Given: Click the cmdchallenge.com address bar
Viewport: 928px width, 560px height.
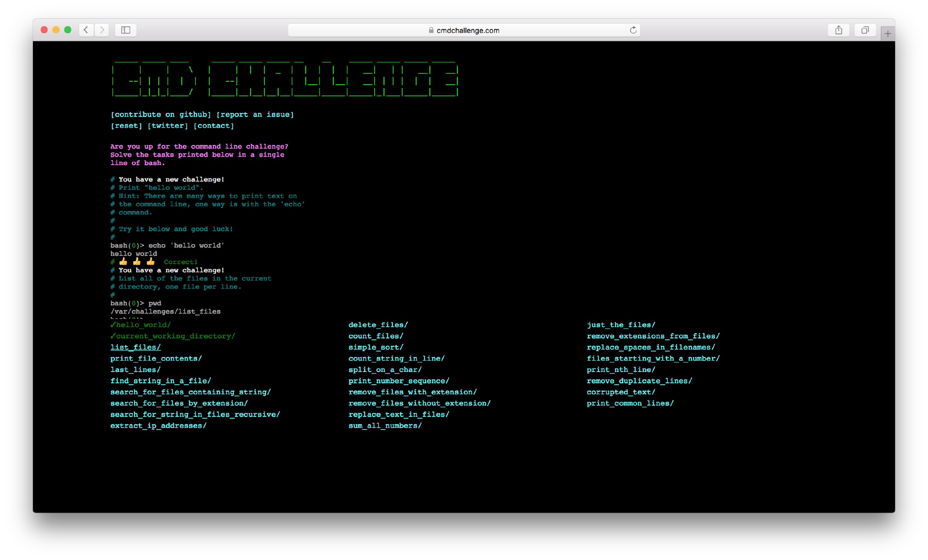Looking at the screenshot, I should [464, 30].
